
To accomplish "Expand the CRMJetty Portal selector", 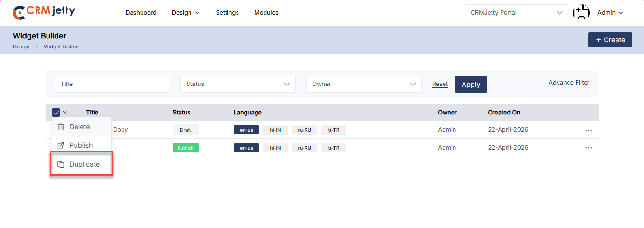I will pos(516,13).
